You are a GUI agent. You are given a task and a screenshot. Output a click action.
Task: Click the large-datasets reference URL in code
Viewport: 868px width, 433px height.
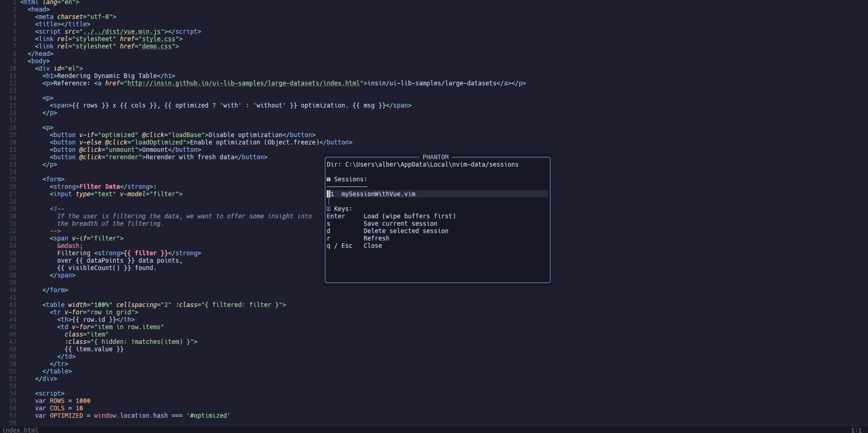point(243,84)
